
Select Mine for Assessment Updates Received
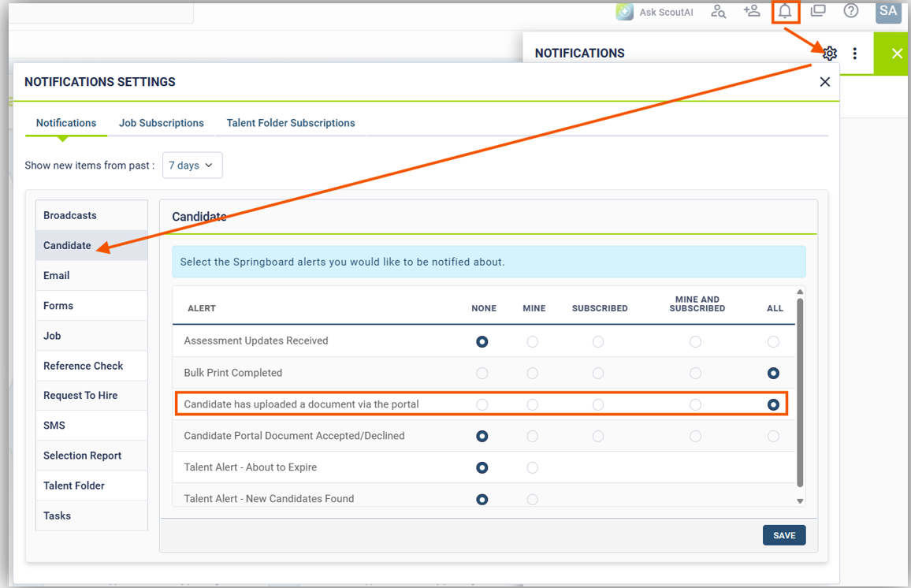click(533, 342)
